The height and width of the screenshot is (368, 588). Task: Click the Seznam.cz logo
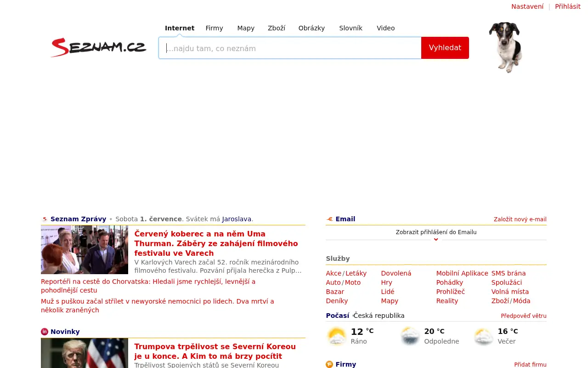(x=98, y=47)
